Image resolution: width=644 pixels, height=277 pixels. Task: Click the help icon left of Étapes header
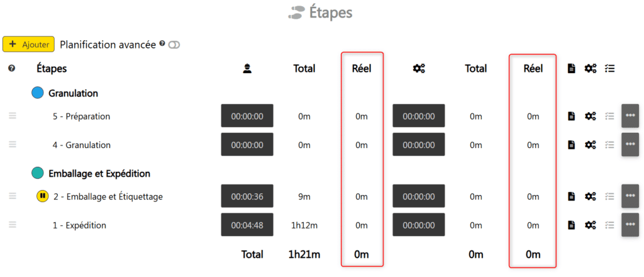tap(12, 69)
